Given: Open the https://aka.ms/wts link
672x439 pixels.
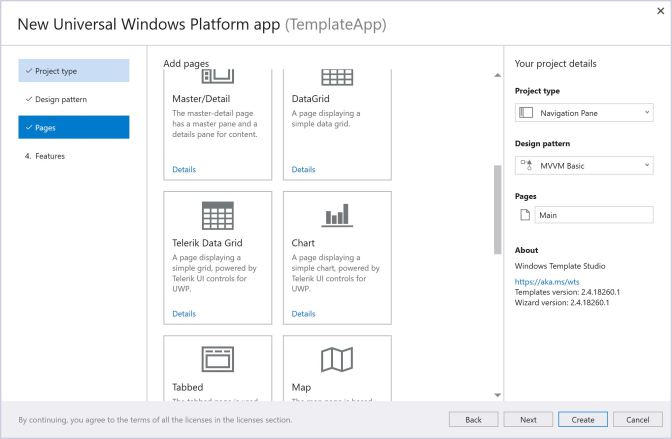Looking at the screenshot, I should [547, 282].
